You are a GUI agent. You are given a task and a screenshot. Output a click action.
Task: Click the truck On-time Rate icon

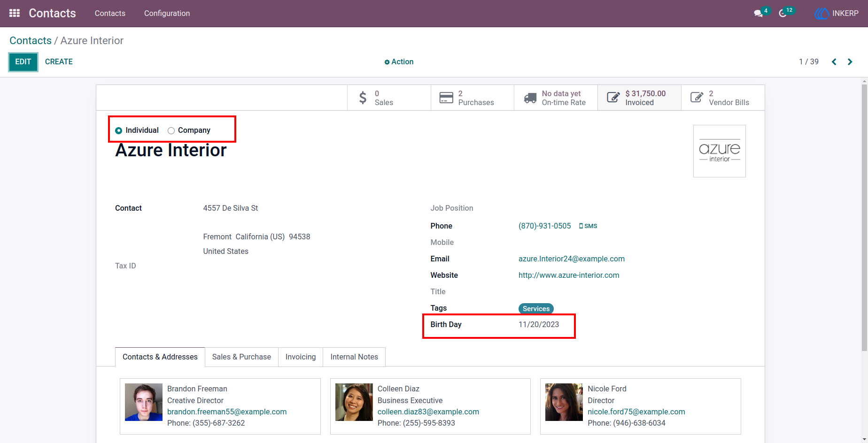point(530,98)
